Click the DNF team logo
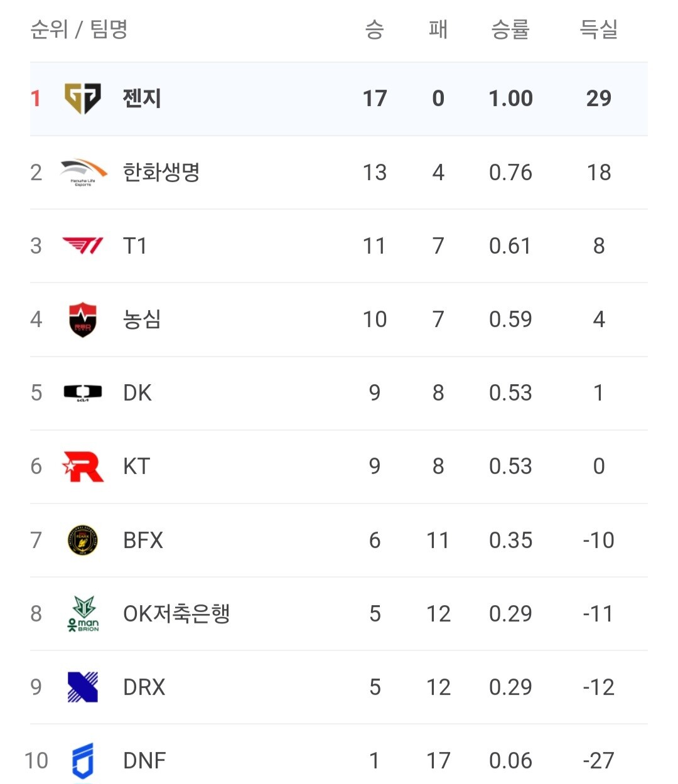Screen dimensions: 678x784 [x=83, y=761]
